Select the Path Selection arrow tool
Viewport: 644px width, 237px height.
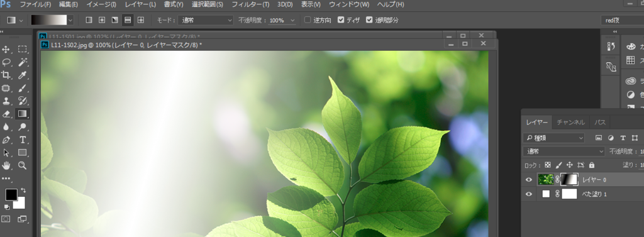click(x=6, y=152)
